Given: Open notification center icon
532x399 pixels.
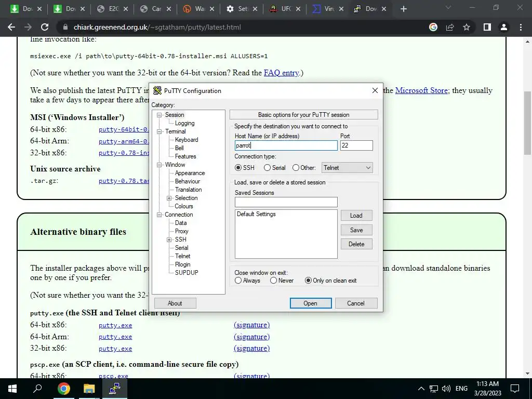Looking at the screenshot, I should coord(515,389).
